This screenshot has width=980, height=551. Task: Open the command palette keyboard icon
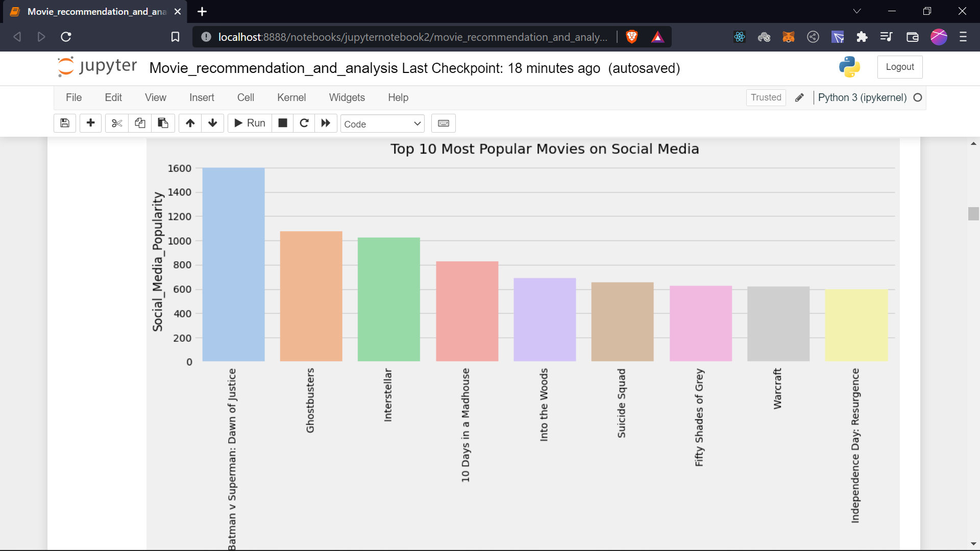pos(443,123)
